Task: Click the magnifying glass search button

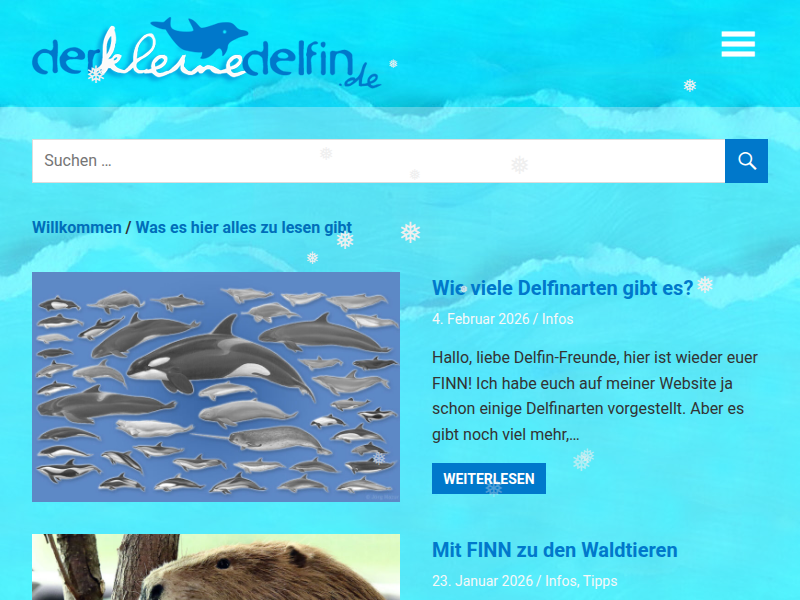Action: (x=746, y=161)
